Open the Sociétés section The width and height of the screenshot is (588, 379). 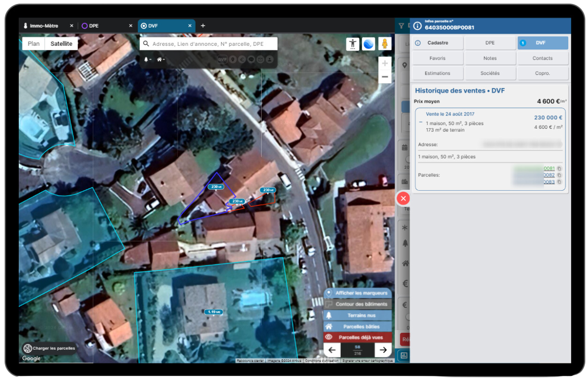click(490, 73)
